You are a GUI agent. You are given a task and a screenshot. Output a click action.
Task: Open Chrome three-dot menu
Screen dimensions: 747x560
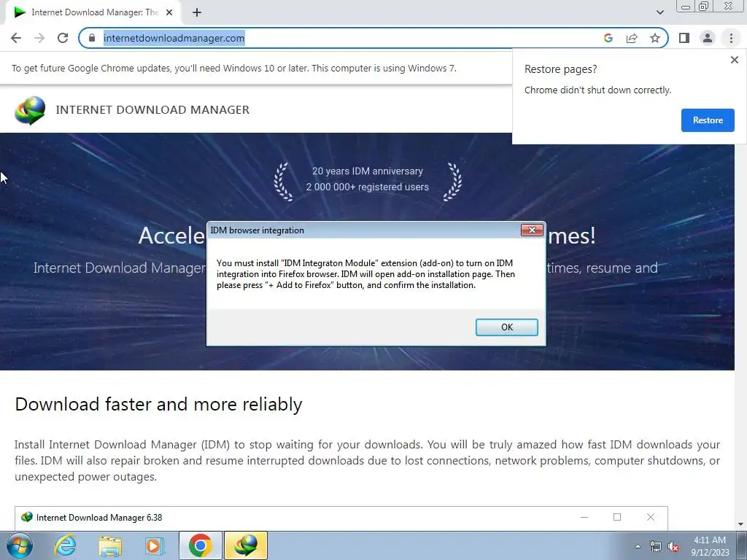[731, 38]
